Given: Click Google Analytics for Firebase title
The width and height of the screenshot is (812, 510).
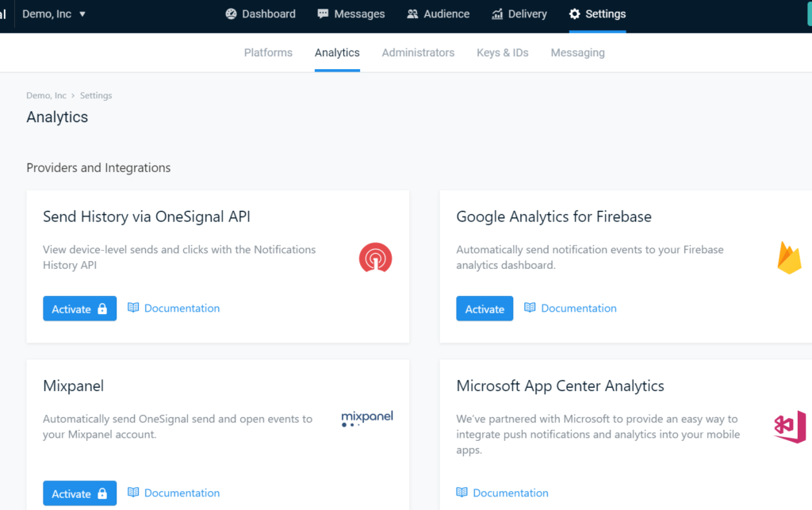Looking at the screenshot, I should point(553,217).
